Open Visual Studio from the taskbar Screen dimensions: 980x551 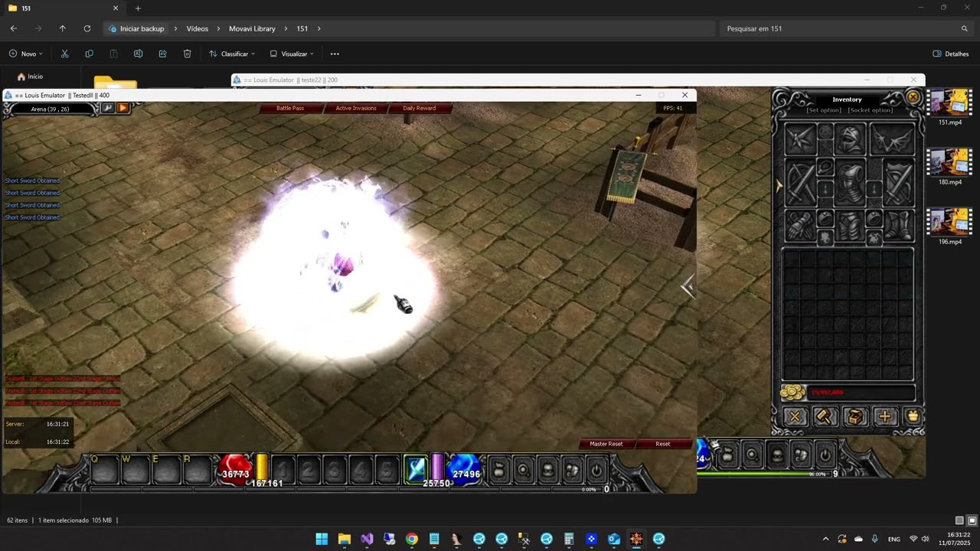[x=367, y=539]
